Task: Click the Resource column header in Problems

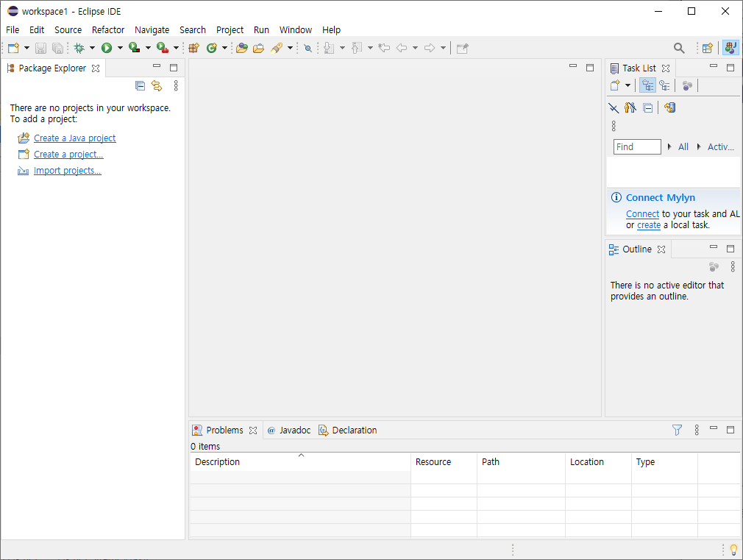Action: [x=444, y=462]
